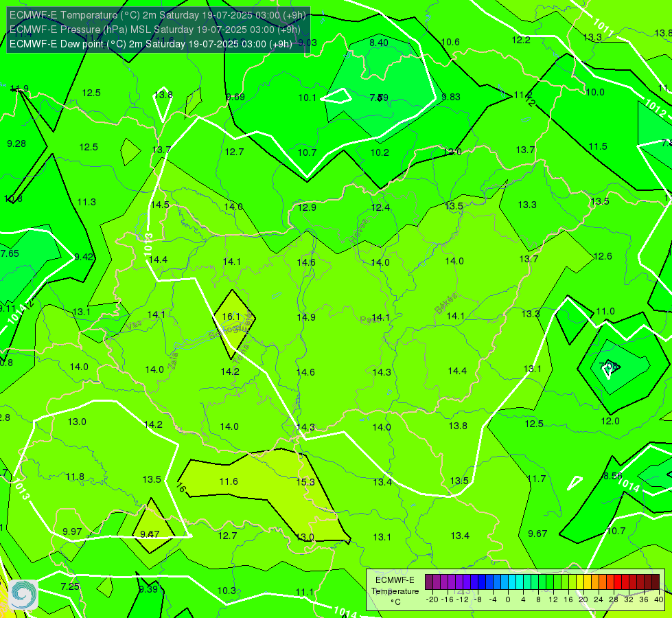
Task: Click the 10.3 map value
Action: pyautogui.click(x=227, y=591)
